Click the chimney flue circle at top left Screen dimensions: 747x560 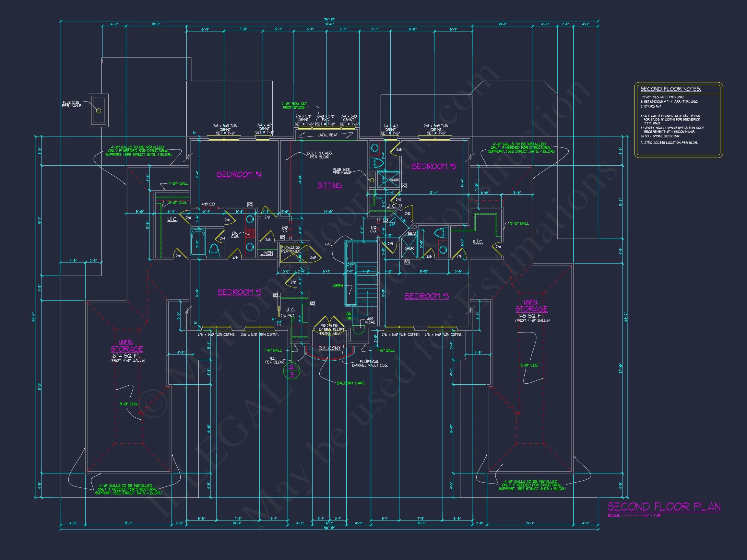[x=99, y=111]
